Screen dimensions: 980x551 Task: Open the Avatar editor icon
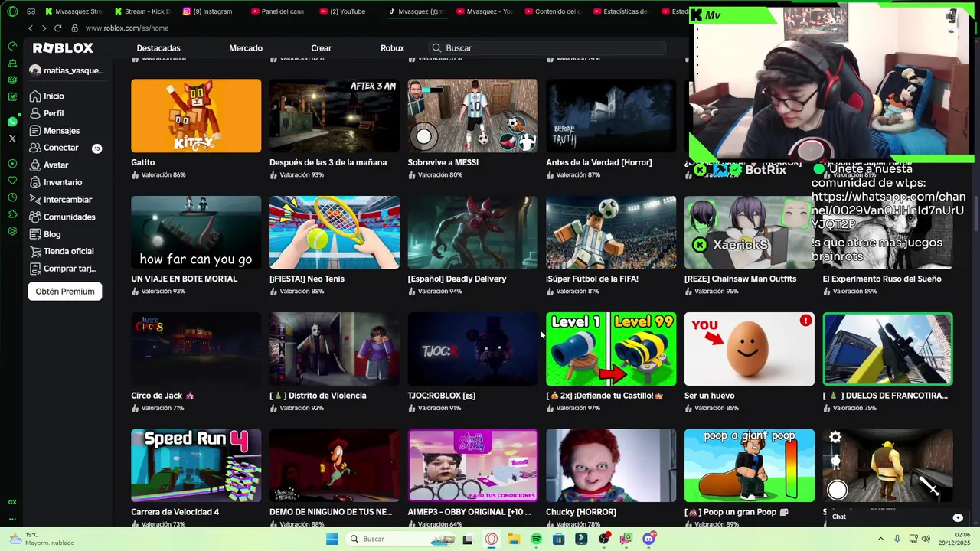click(x=34, y=165)
